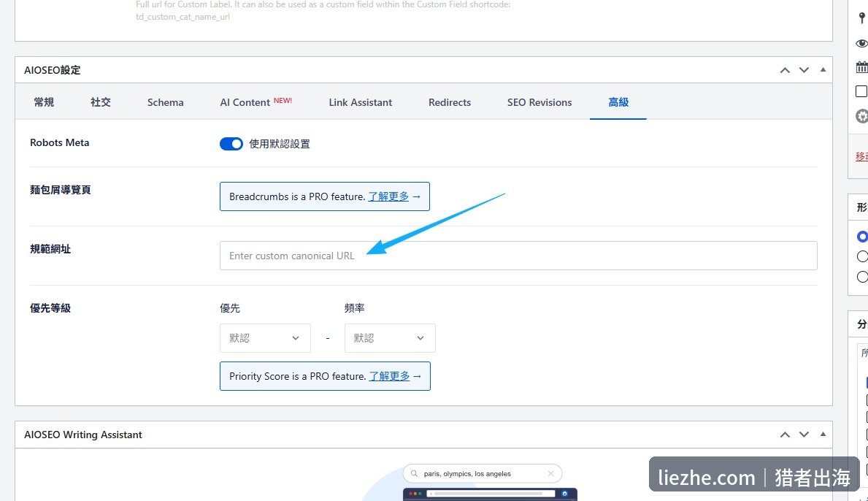Open the 常規 tab

(x=44, y=102)
